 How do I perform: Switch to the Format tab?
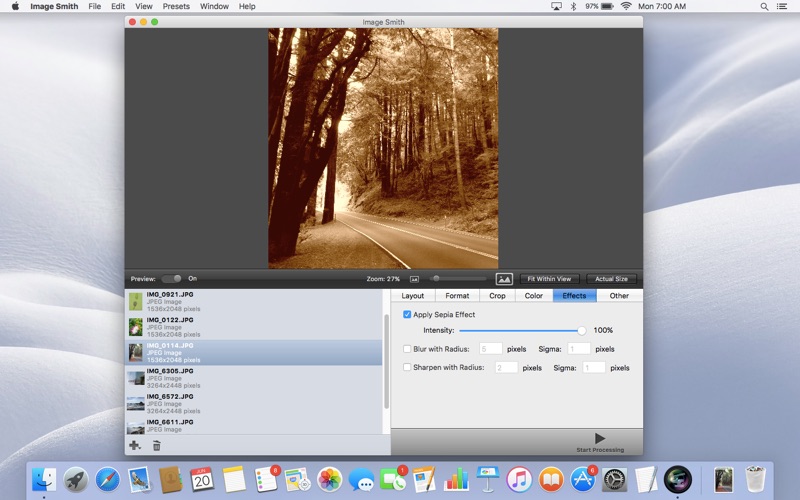(x=457, y=295)
